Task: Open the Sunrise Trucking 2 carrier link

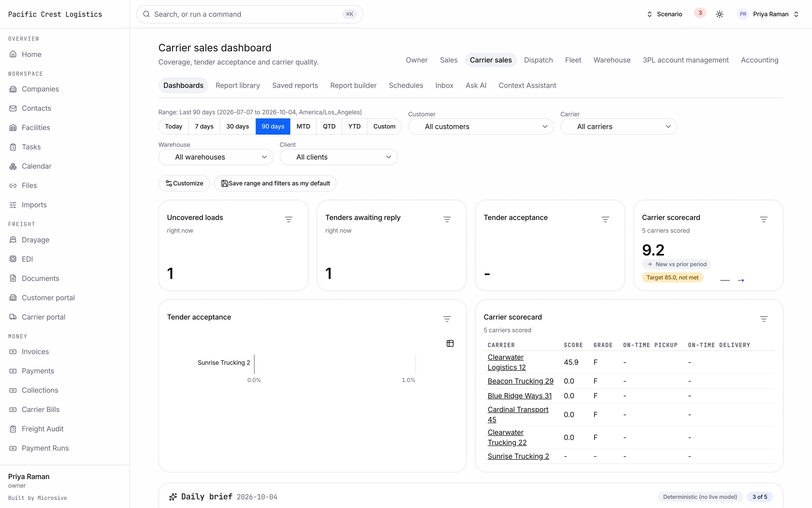Action: pyautogui.click(x=518, y=456)
